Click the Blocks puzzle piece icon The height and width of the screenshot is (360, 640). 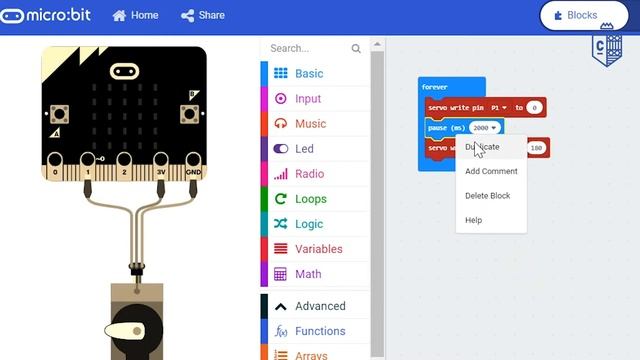pos(558,16)
